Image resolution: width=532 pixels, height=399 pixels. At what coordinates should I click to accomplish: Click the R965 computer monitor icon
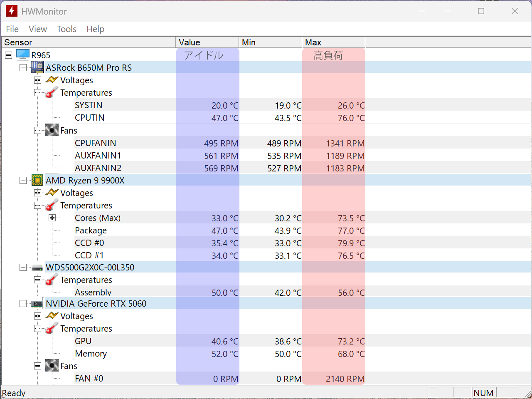coord(23,55)
